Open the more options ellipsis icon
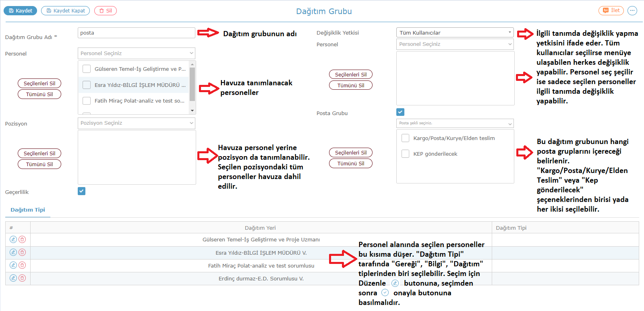This screenshot has width=644, height=311. pos(632,10)
